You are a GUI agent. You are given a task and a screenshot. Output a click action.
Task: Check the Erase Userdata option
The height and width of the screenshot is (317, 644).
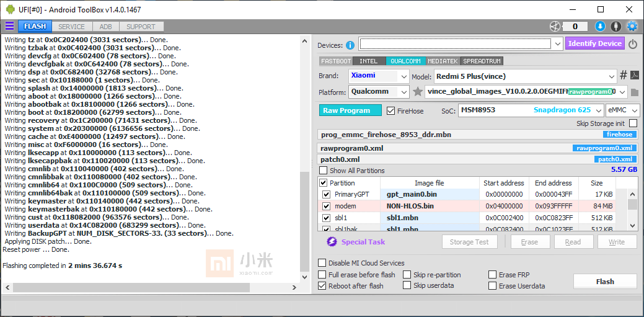coord(492,286)
